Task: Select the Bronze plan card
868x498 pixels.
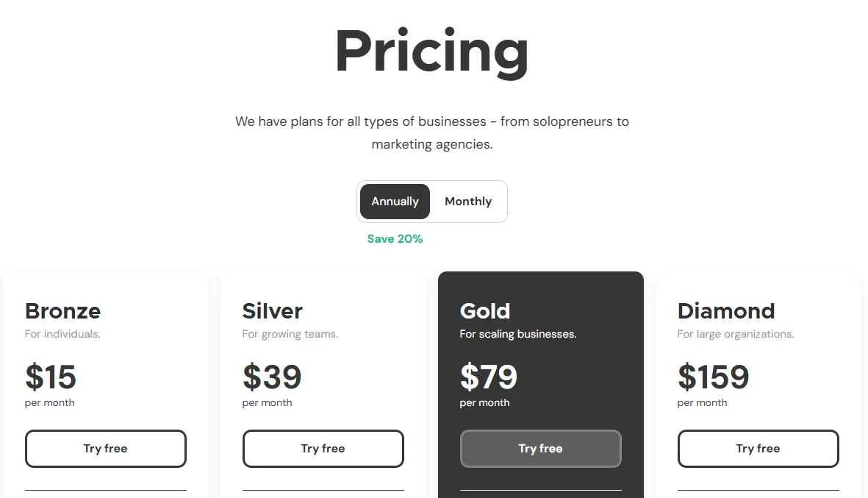Action: pos(105,353)
